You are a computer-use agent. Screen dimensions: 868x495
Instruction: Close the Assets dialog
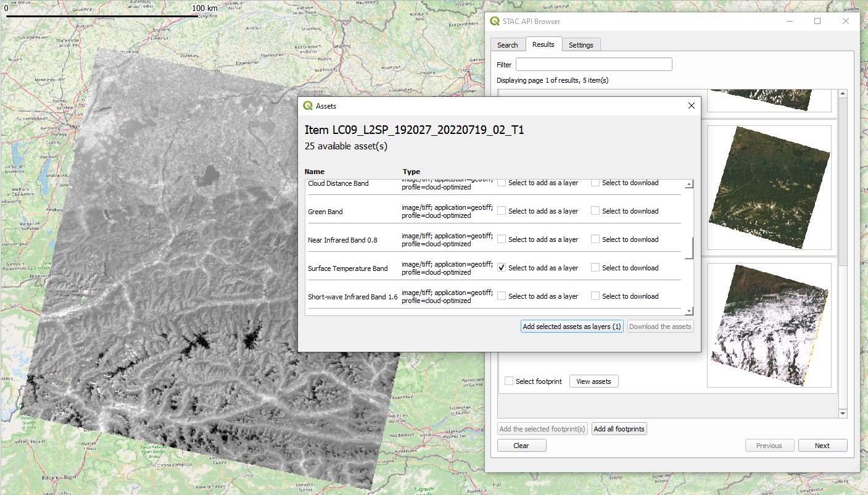(x=691, y=106)
